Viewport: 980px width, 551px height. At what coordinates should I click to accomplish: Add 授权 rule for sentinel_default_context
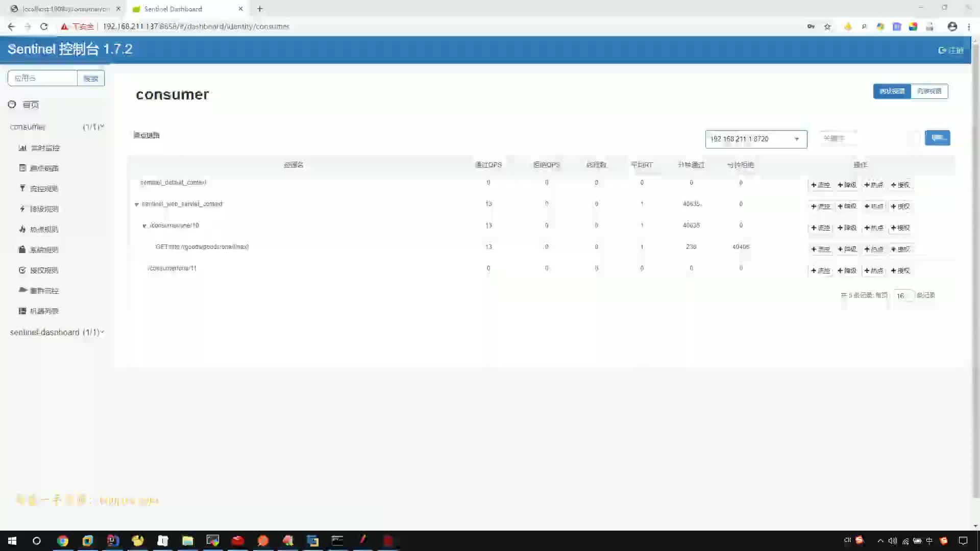(x=900, y=185)
